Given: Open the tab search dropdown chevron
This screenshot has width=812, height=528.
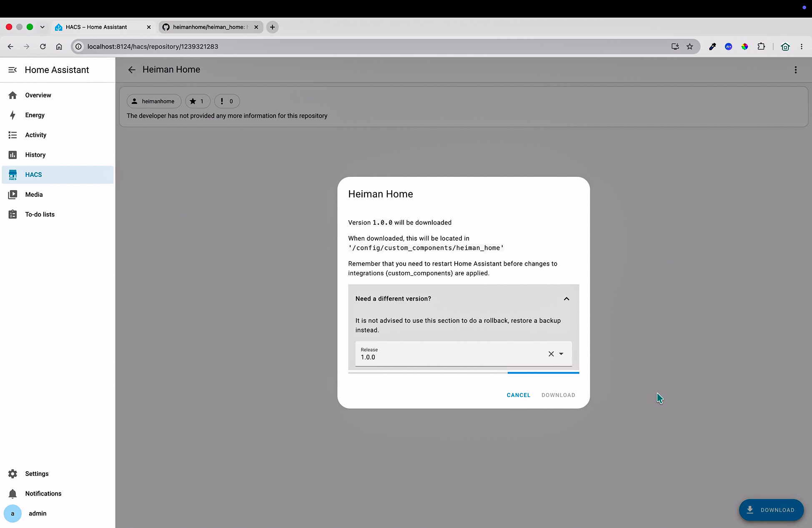Looking at the screenshot, I should pos(42,27).
